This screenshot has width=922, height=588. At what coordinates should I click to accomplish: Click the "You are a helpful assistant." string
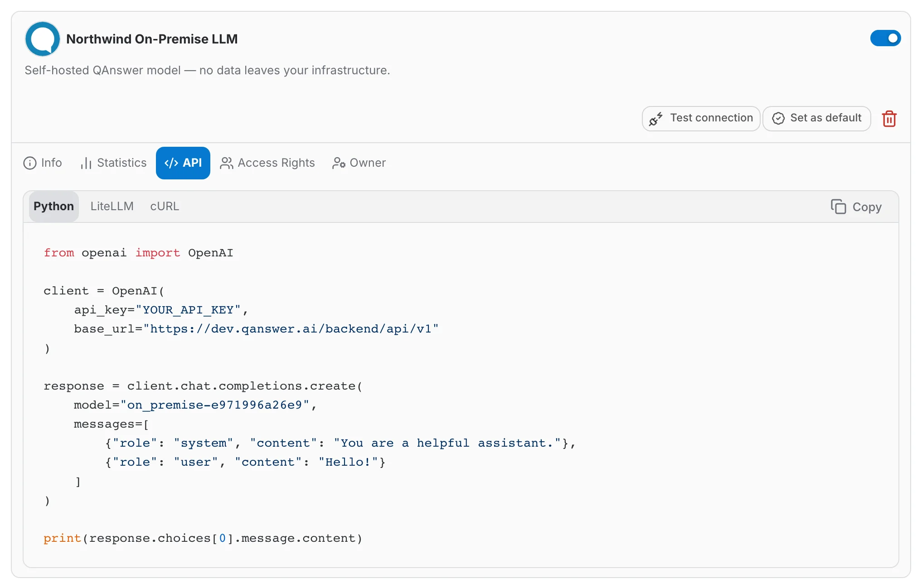click(x=447, y=443)
